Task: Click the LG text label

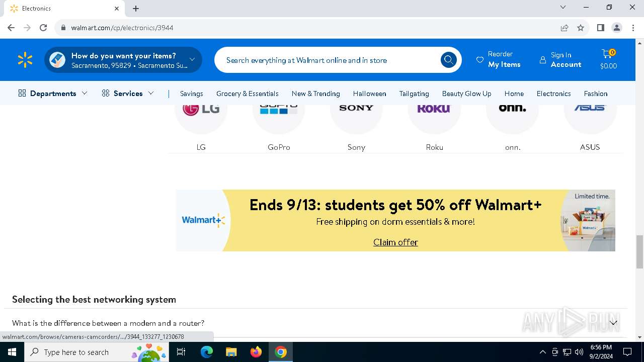Action: point(201,147)
